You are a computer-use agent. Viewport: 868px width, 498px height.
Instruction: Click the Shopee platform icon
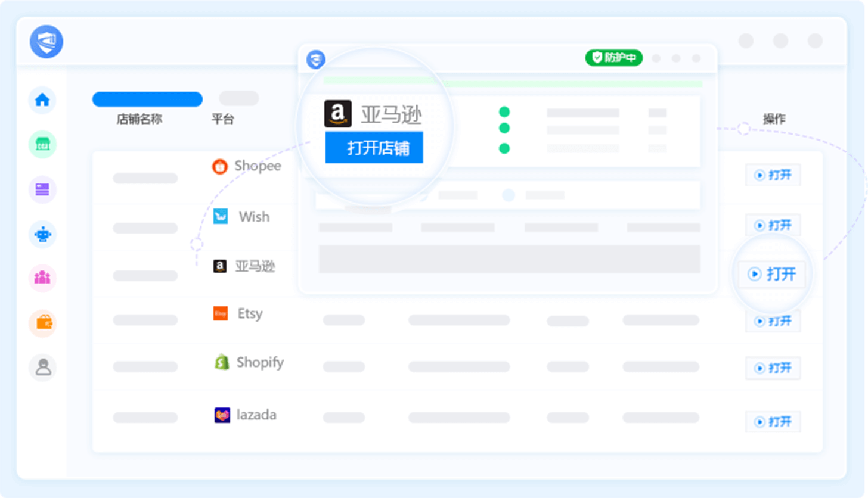click(220, 167)
